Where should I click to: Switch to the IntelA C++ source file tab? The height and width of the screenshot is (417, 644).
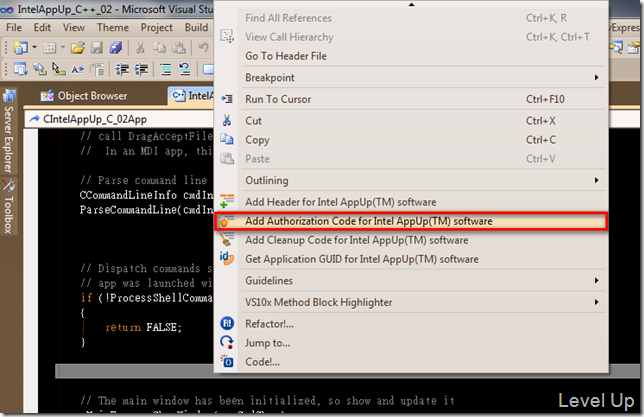pos(191,96)
